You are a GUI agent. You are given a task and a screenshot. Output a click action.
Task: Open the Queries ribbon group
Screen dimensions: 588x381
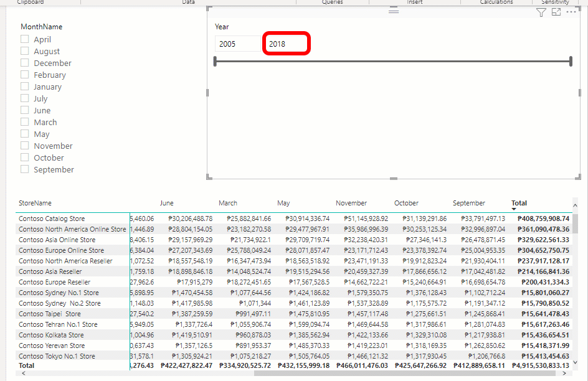(333, 2)
